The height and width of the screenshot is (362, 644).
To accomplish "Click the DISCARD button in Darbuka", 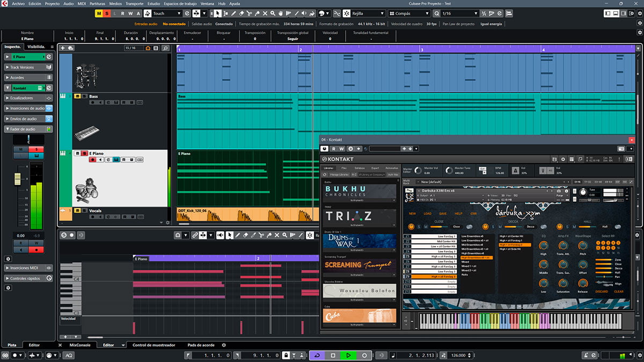I will click(x=602, y=291).
